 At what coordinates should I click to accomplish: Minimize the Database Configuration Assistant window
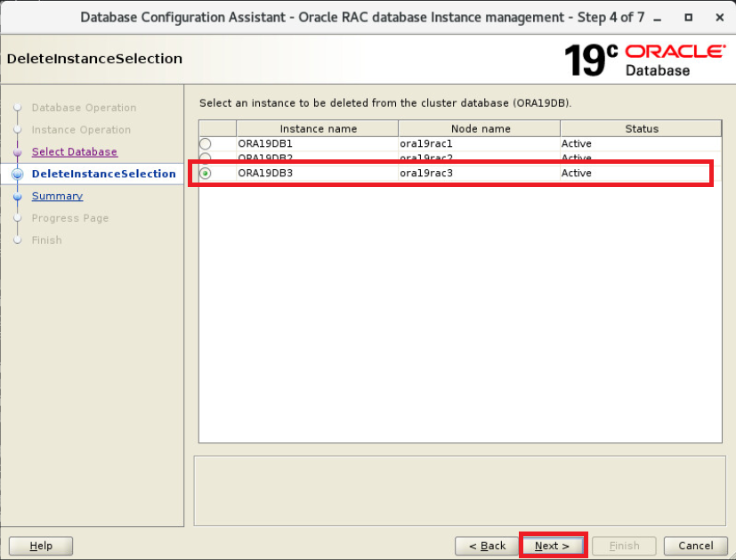click(x=658, y=18)
